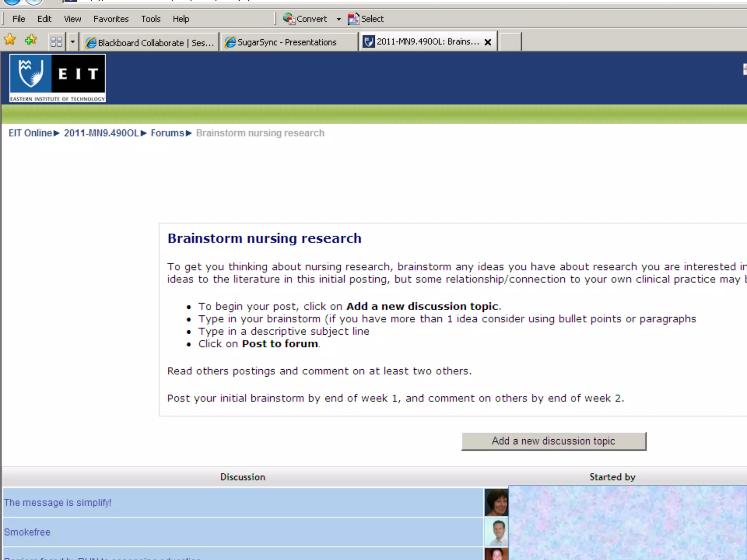Open 'The message is simplify!' discussion
This screenshot has height=560, width=747.
click(x=58, y=502)
